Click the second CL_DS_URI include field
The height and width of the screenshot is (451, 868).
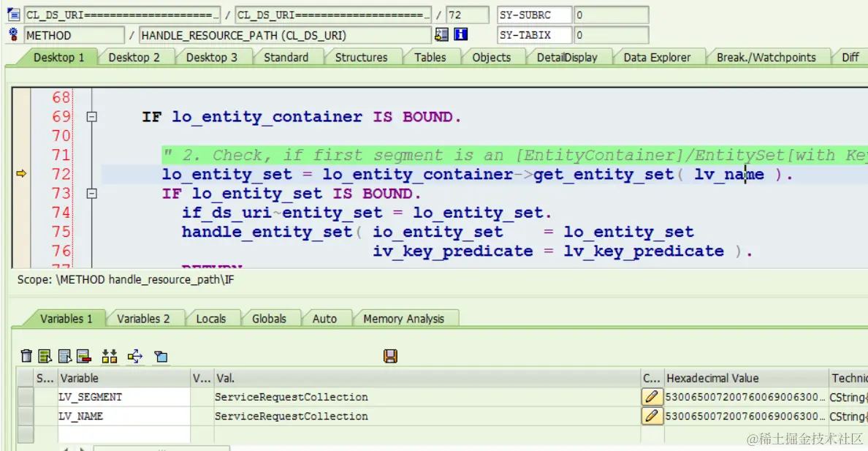[x=333, y=15]
